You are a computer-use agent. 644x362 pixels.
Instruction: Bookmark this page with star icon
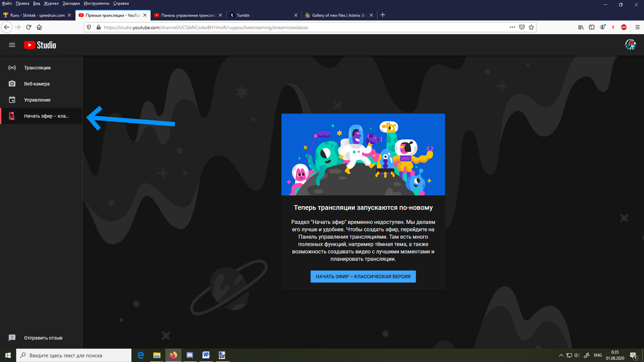[531, 27]
